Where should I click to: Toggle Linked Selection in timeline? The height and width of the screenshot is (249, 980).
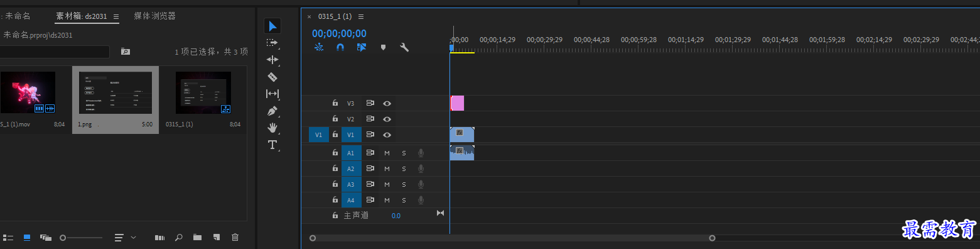tap(362, 47)
